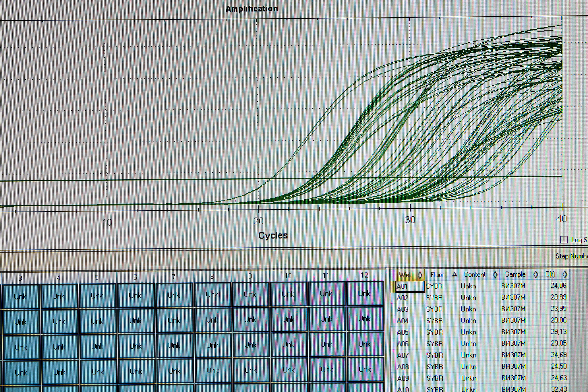Screen dimensions: 588x392
Task: Click plate column header 12
Action: point(364,275)
